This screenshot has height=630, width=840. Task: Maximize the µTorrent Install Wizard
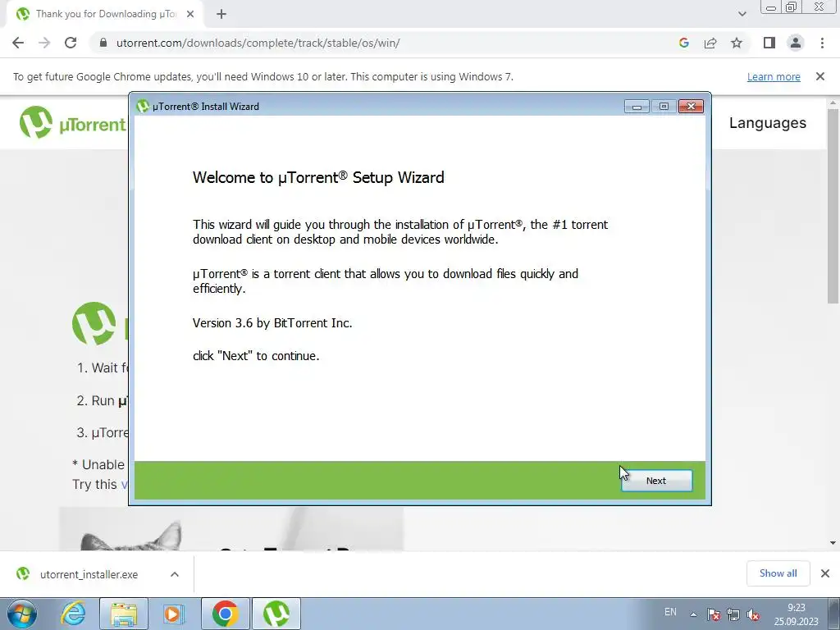664,106
